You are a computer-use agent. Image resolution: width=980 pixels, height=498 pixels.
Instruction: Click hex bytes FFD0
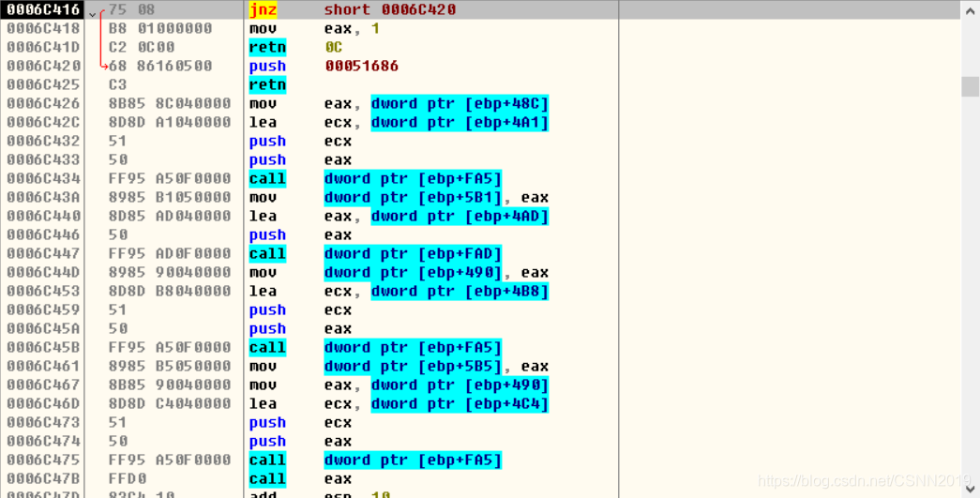128,478
